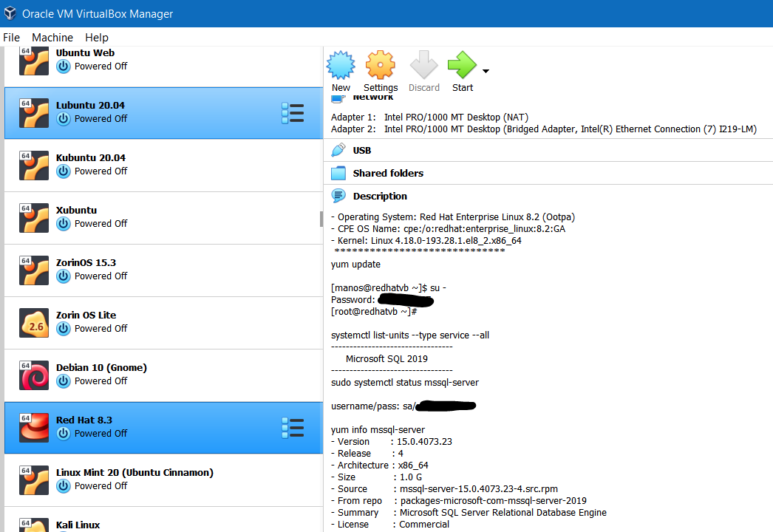
Task: Start the VM with the green arrow
Action: point(462,64)
